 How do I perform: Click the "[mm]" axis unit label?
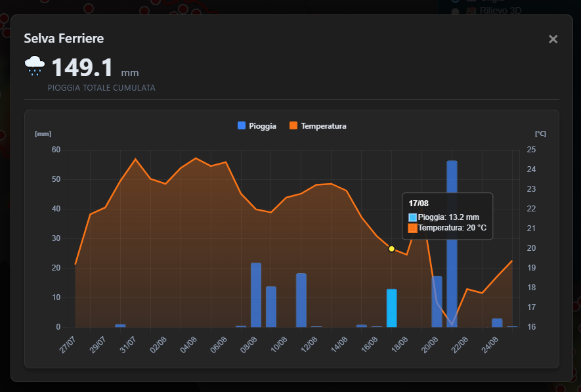(x=43, y=134)
